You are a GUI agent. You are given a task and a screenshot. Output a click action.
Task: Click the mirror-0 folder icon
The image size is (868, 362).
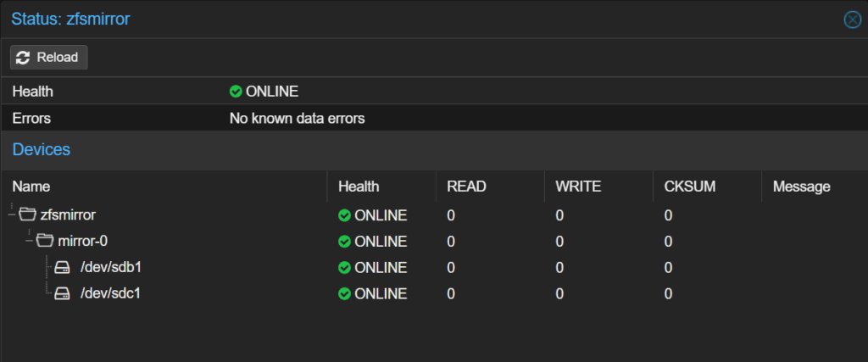pos(46,242)
